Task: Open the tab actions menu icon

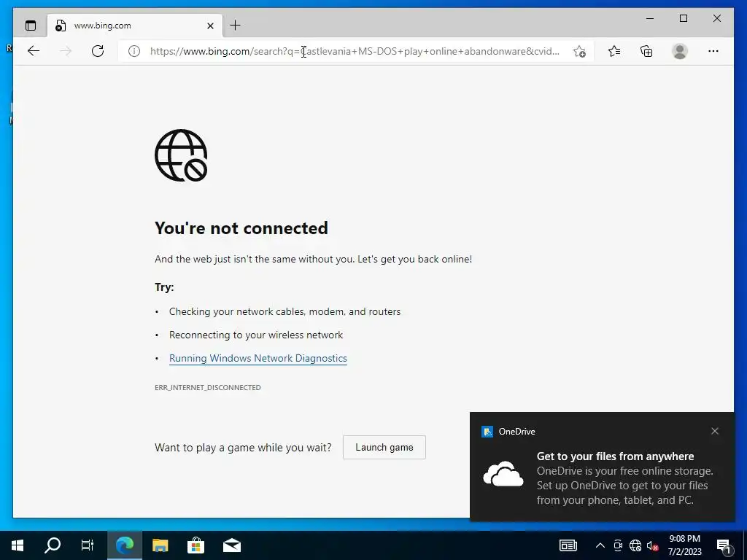Action: [31, 26]
